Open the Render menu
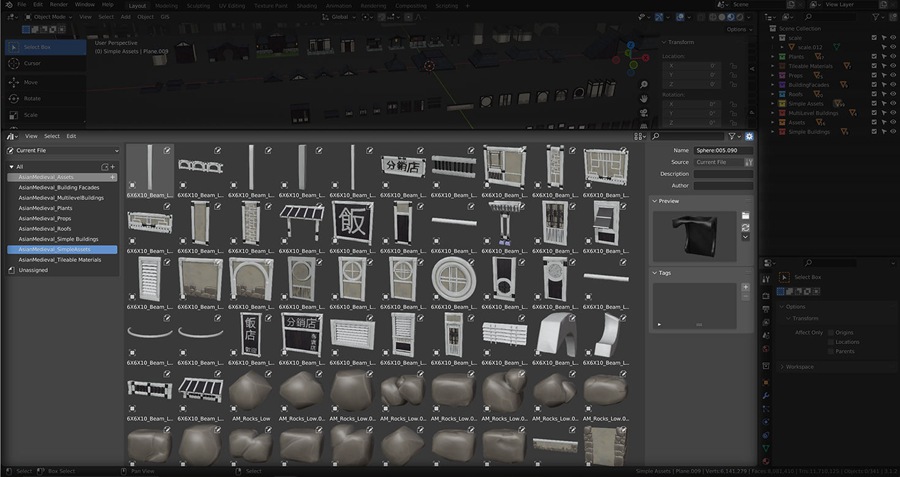Viewport: 900px width, 477px height. [59, 5]
